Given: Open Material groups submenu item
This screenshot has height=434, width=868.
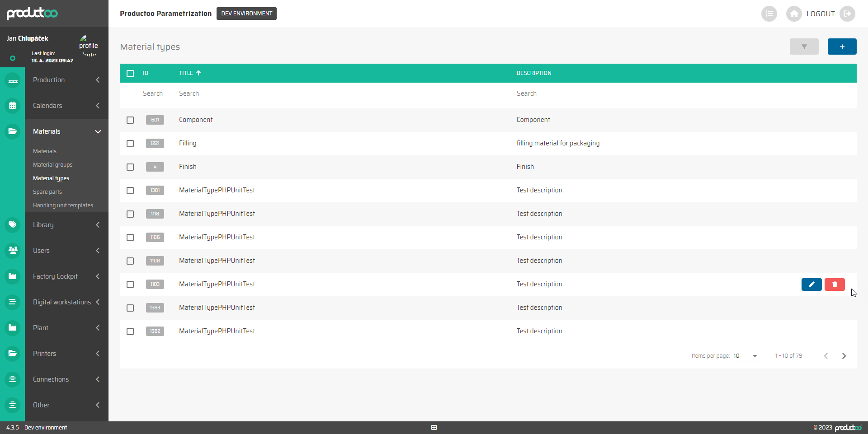Looking at the screenshot, I should point(52,165).
